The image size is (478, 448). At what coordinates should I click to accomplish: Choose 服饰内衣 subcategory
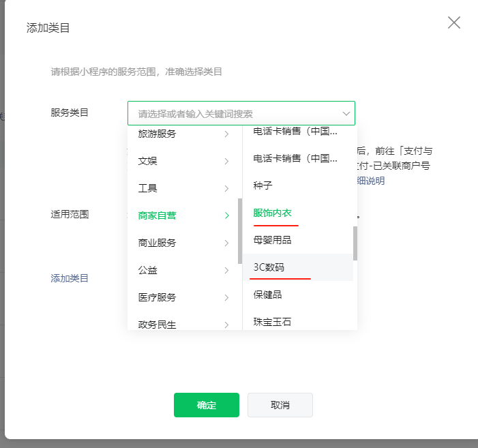272,213
